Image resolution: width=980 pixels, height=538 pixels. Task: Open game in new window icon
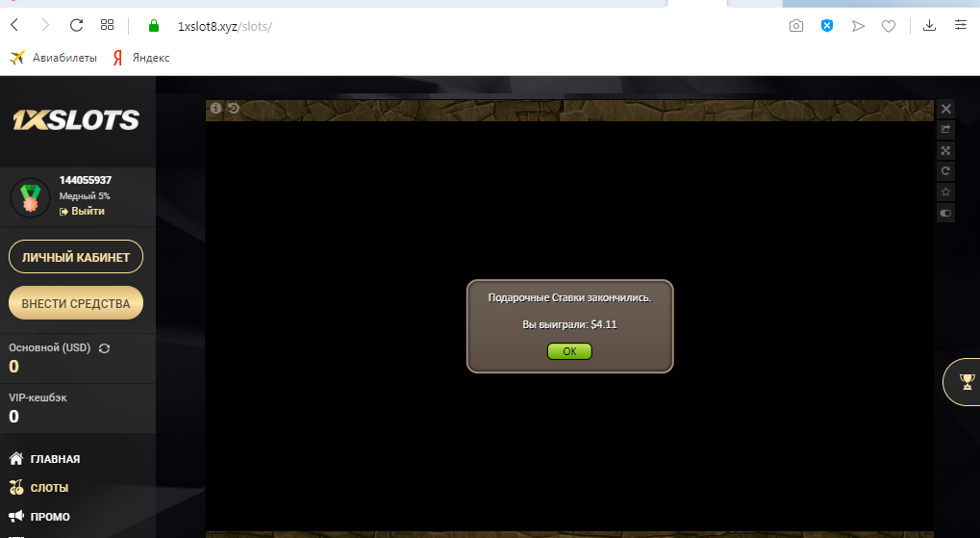click(x=945, y=130)
